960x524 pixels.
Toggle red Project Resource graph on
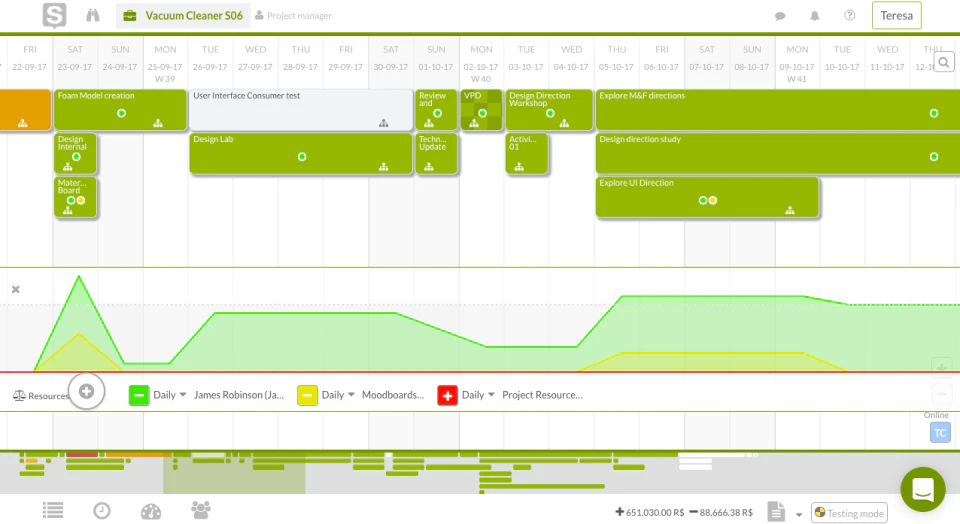pos(448,395)
